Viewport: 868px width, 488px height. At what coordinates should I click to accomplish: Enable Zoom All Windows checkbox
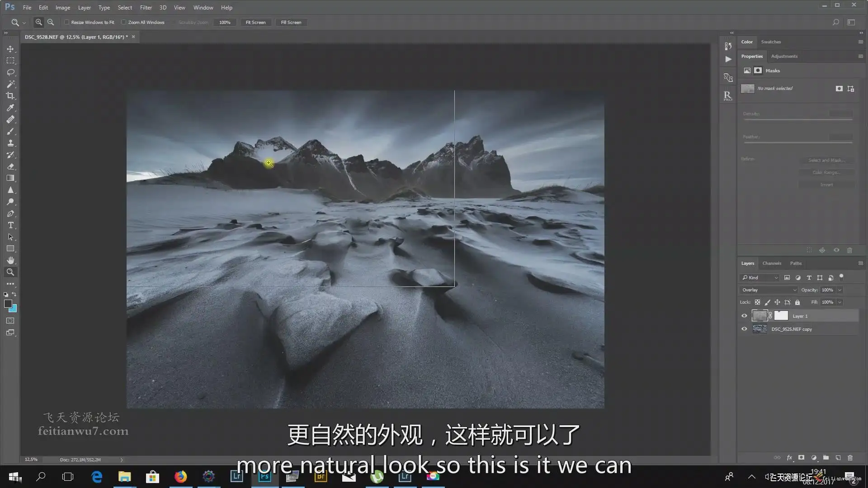click(124, 22)
